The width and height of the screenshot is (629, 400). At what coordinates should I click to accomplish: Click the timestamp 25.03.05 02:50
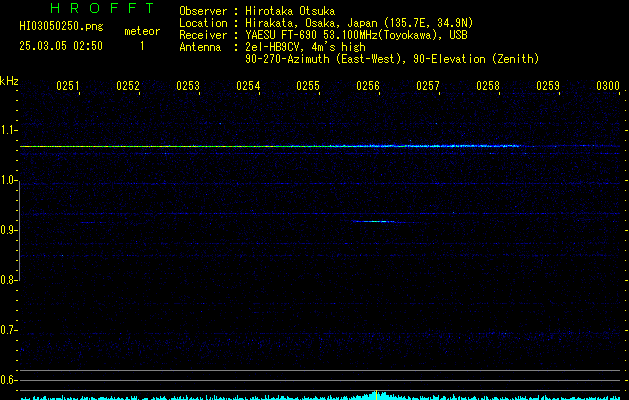[61, 46]
